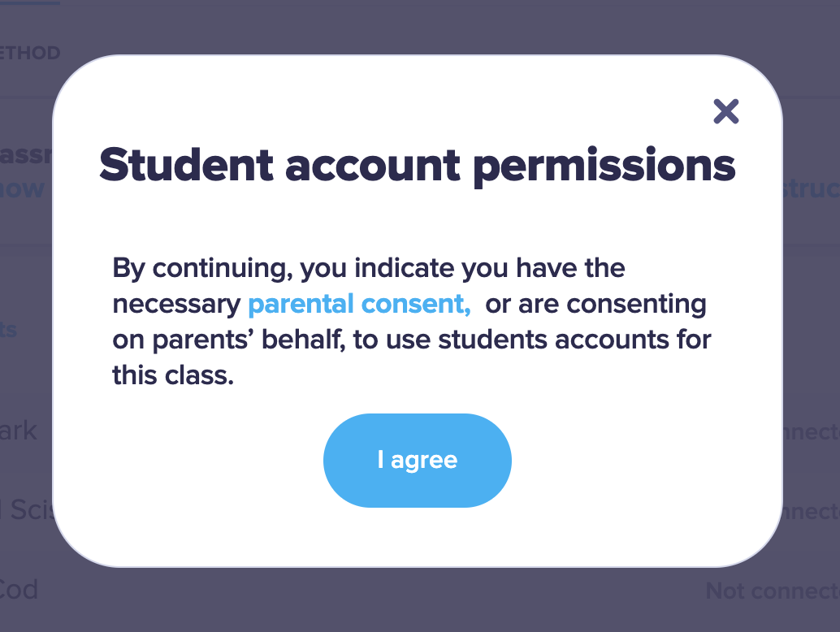The height and width of the screenshot is (632, 840).
Task: Click the word "necessary" in the dialog
Action: coord(177,304)
